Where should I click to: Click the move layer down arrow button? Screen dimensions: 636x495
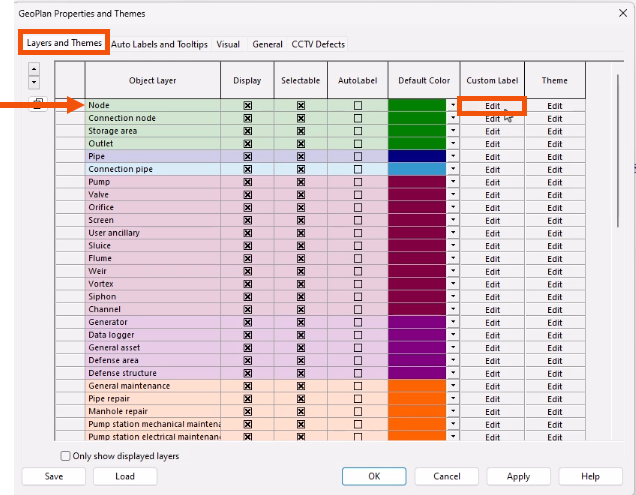click(34, 82)
